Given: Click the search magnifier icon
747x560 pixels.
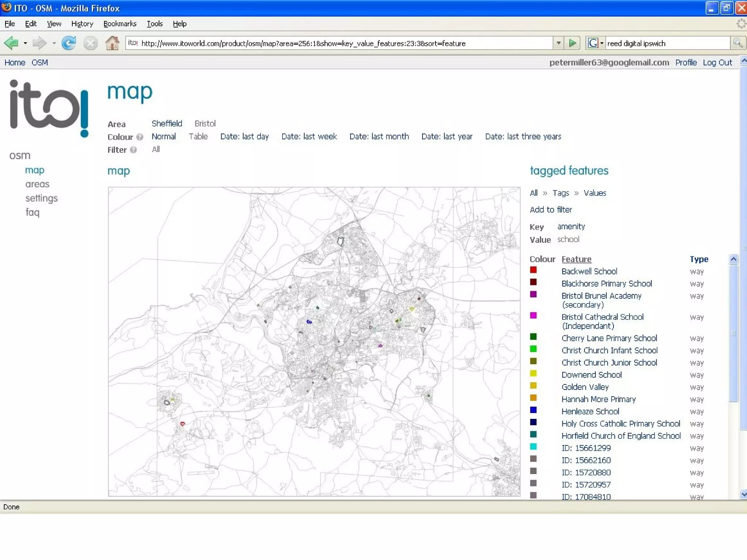Looking at the screenshot, I should pos(738,43).
